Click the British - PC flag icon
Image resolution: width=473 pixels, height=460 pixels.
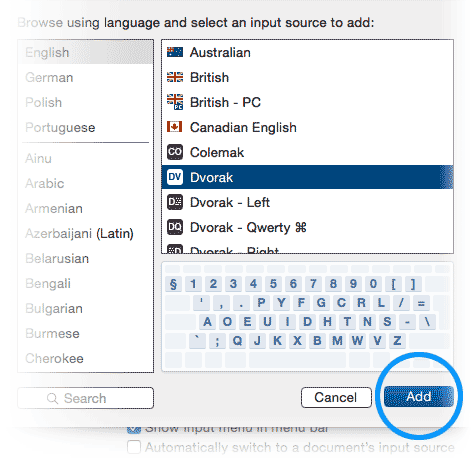175,102
